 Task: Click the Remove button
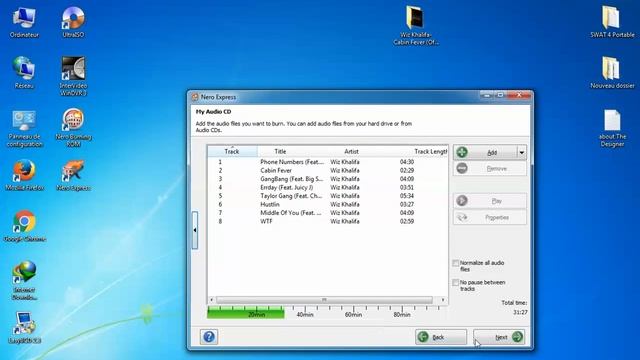point(490,168)
